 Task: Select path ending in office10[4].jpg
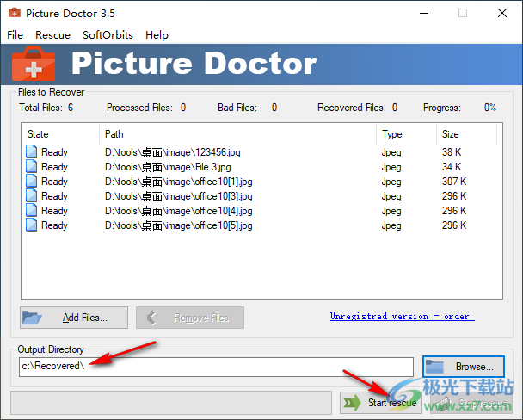point(178,211)
